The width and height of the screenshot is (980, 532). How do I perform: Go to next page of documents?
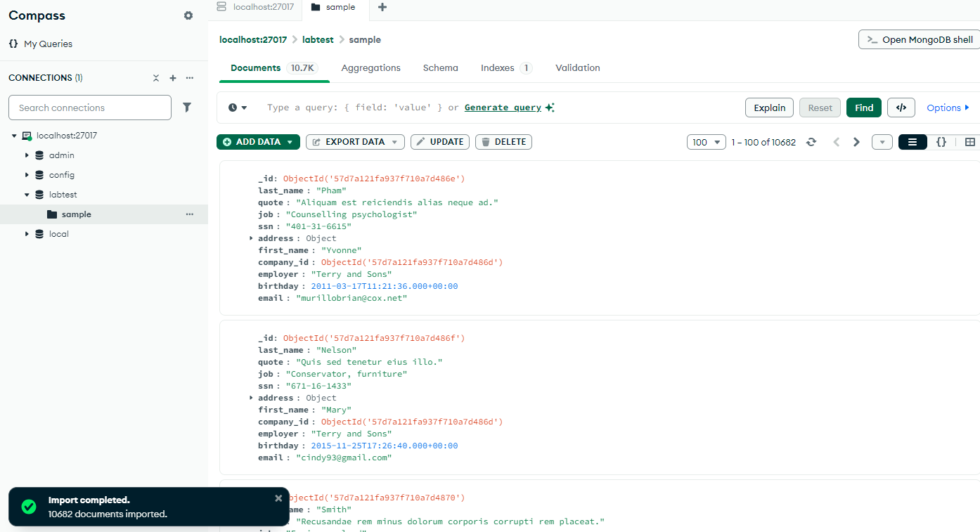[856, 142]
